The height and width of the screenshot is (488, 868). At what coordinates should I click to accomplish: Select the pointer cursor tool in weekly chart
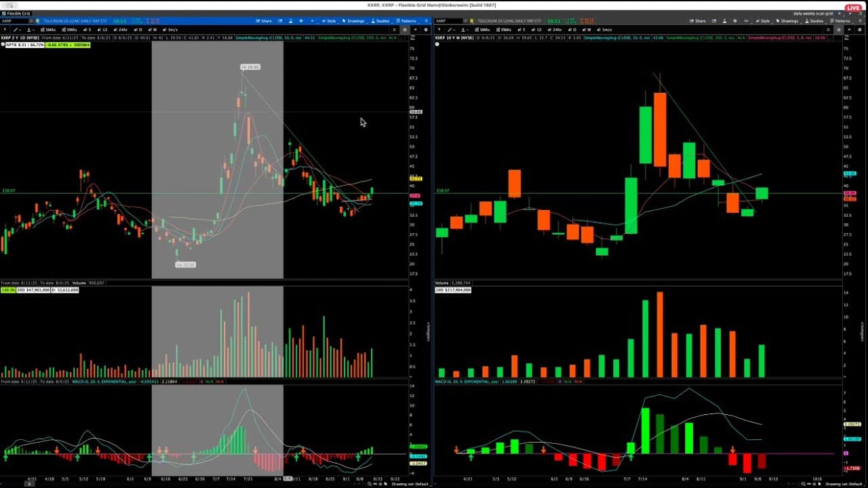(439, 30)
